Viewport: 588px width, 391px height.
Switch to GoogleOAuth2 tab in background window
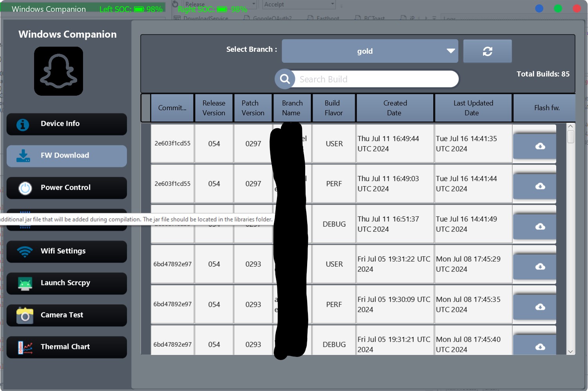(x=268, y=18)
